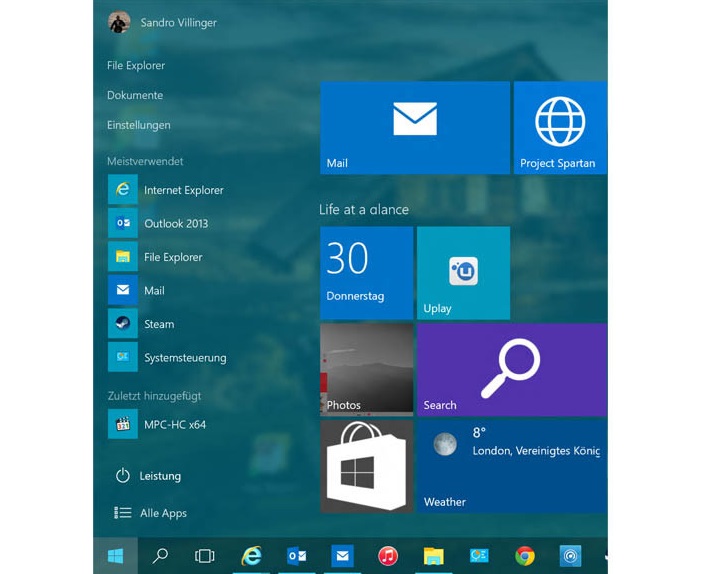Click the Sandro Villinger user name
This screenshot has width=703, height=574.
(x=178, y=22)
